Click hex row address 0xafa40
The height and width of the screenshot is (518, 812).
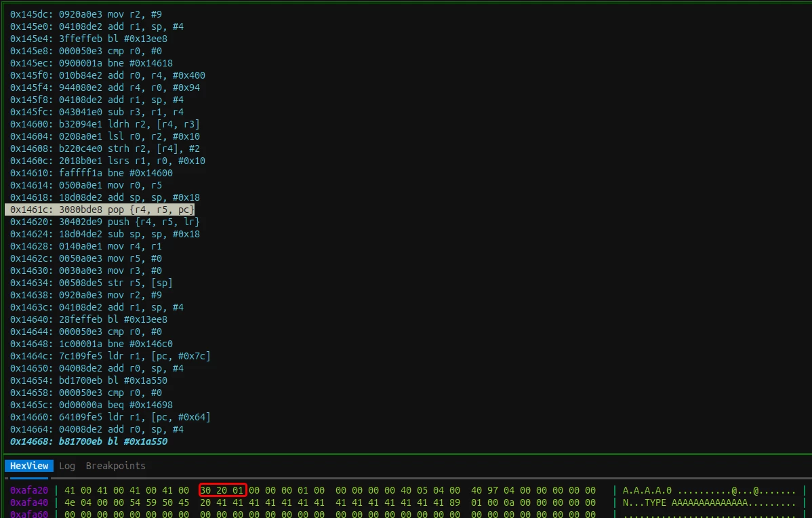[x=29, y=502]
